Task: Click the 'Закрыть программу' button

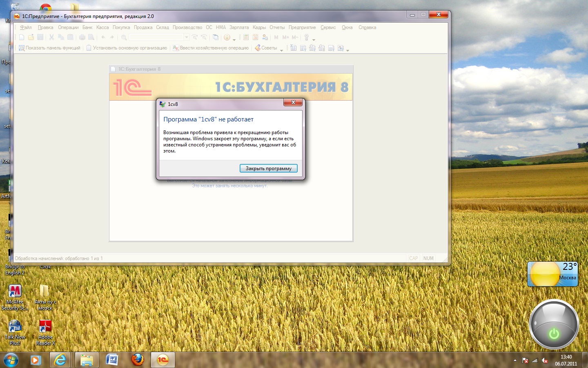Action: 268,168
